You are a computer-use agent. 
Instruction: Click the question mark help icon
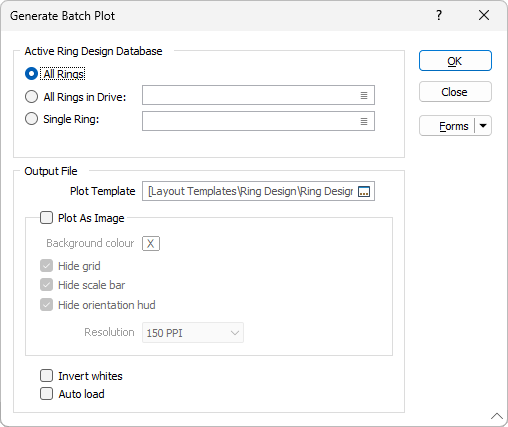click(439, 15)
